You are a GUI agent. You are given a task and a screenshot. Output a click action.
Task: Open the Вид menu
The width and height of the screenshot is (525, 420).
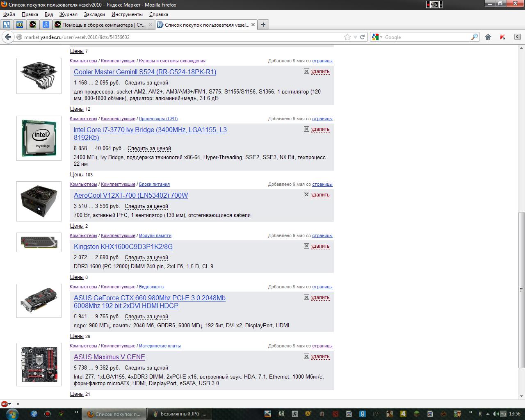click(49, 14)
